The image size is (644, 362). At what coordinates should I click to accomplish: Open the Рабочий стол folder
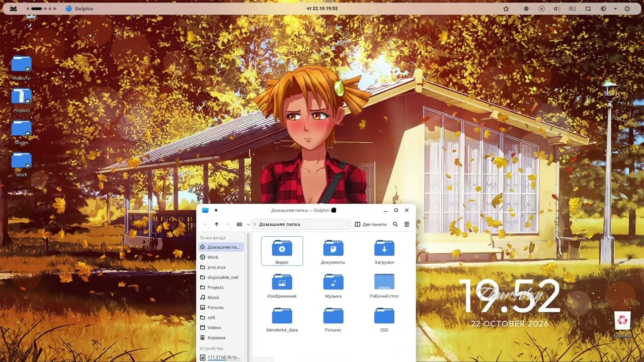pyautogui.click(x=384, y=286)
